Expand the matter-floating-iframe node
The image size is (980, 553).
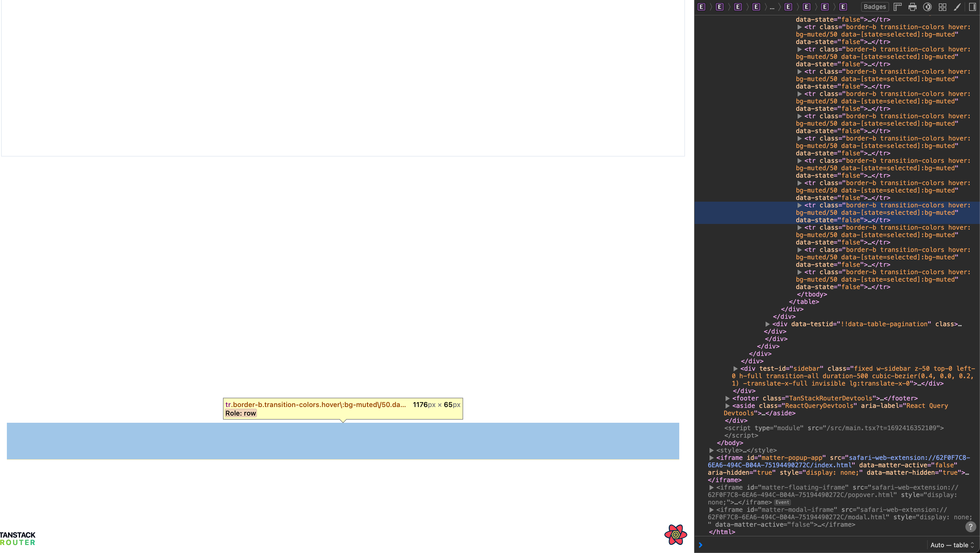(711, 488)
